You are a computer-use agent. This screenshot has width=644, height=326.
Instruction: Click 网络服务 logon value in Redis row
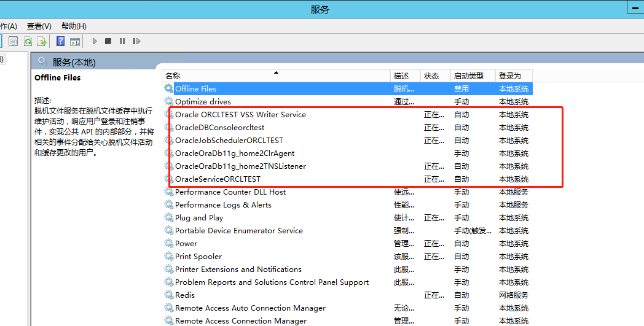tap(513, 295)
